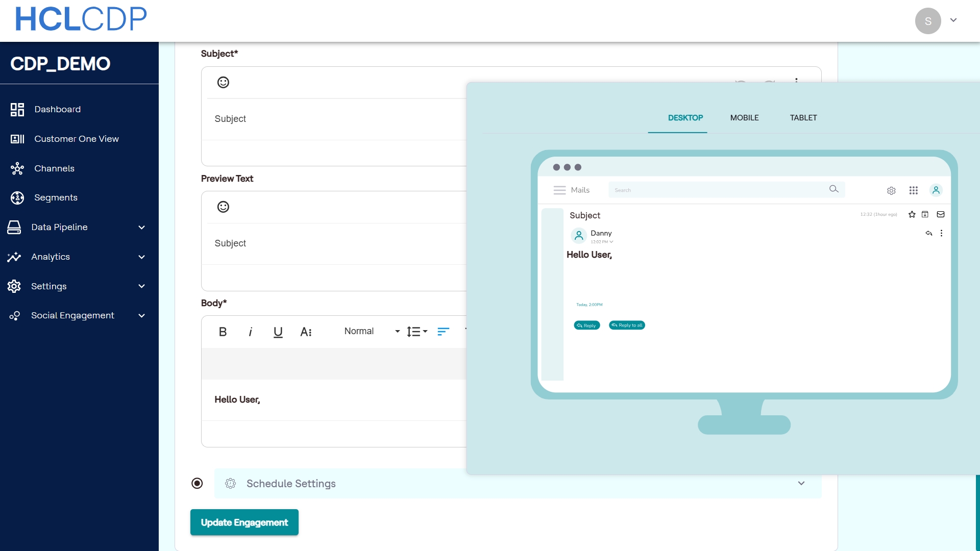980x551 pixels.
Task: Select the Schedule Settings radio button
Action: [197, 483]
